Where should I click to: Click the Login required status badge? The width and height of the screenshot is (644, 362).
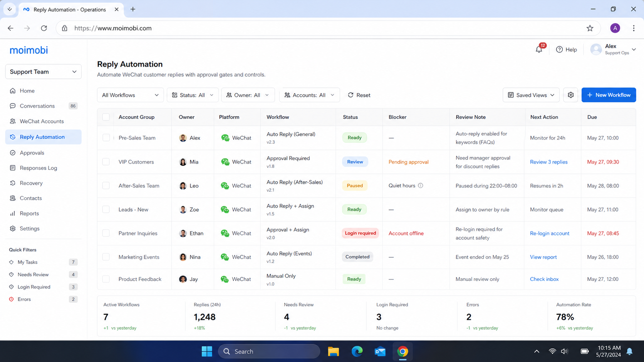[x=360, y=233]
